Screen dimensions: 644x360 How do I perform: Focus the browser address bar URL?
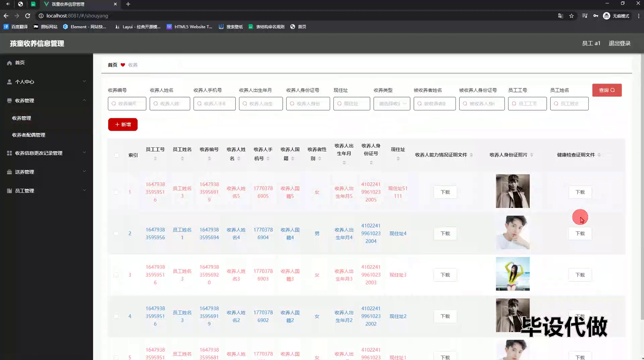[x=77, y=16]
